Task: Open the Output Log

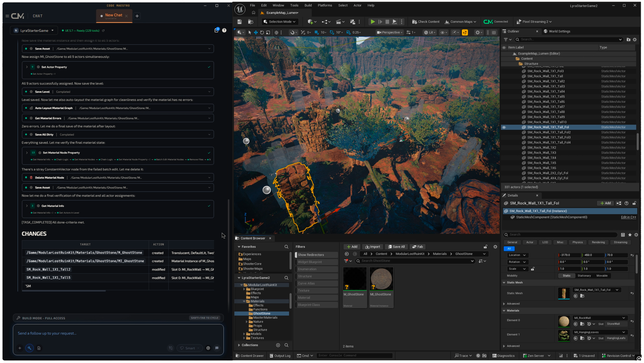Action: [x=280, y=356]
